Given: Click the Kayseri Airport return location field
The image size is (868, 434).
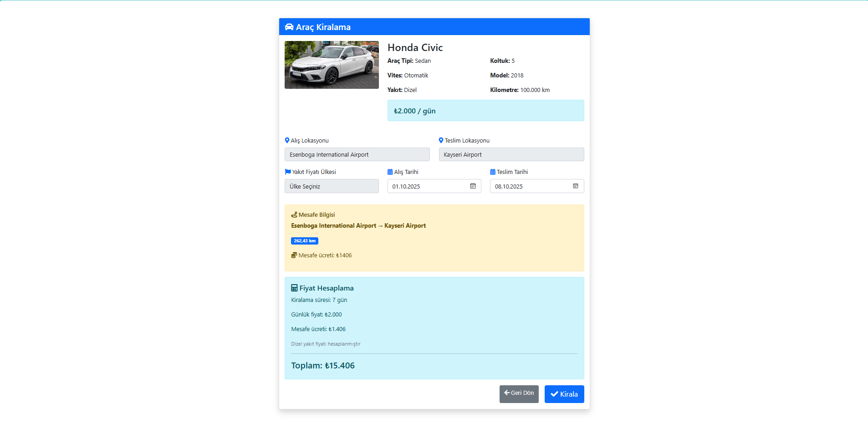Looking at the screenshot, I should 511,154.
